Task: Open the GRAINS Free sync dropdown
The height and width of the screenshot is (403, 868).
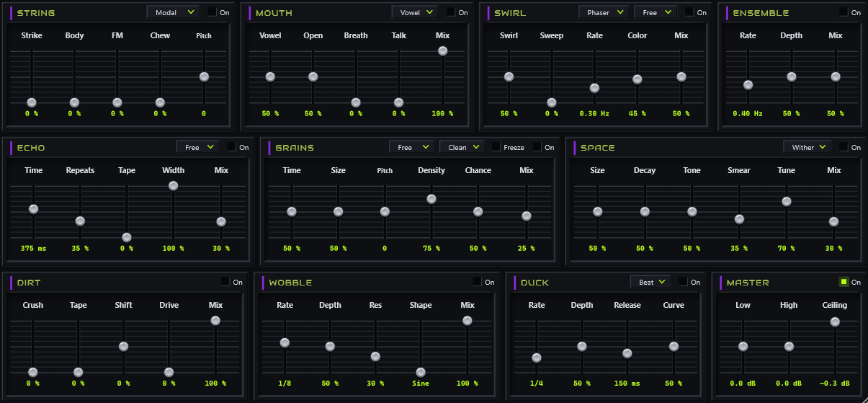Action: [x=411, y=147]
